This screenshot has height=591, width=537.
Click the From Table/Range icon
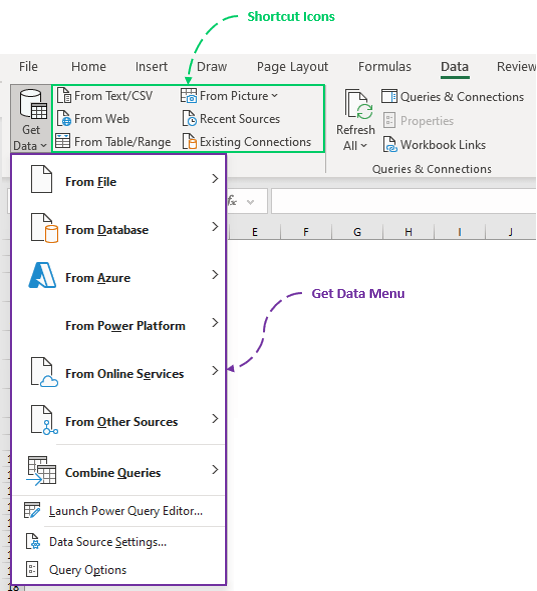pyautogui.click(x=63, y=141)
